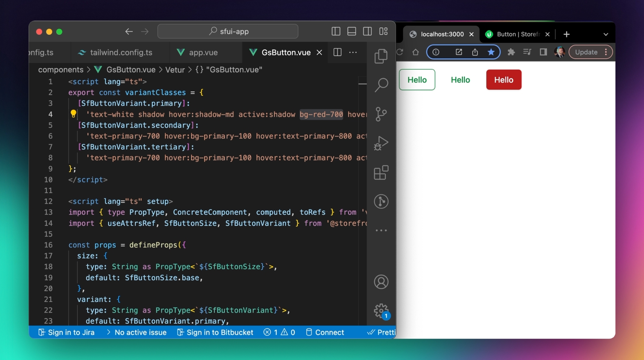The width and height of the screenshot is (644, 360).
Task: Open the Extensions view
Action: pos(381,172)
